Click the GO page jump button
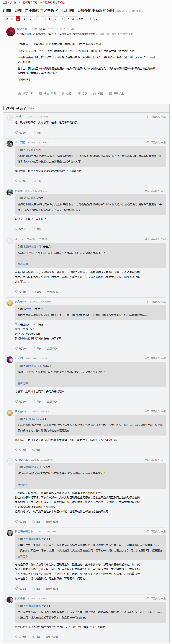 pyautogui.click(x=96, y=19)
